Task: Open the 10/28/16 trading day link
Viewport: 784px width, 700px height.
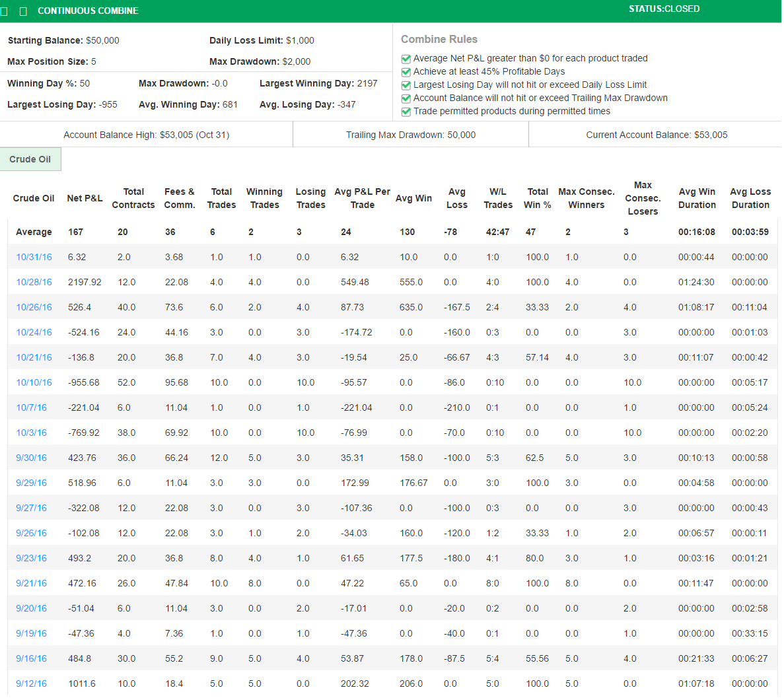Action: [x=34, y=282]
